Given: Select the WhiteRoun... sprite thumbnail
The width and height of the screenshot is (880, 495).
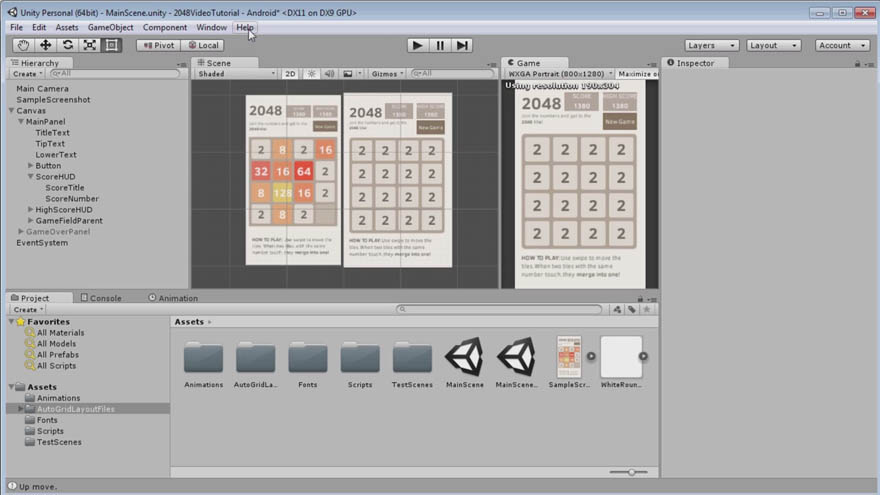Looking at the screenshot, I should (621, 356).
